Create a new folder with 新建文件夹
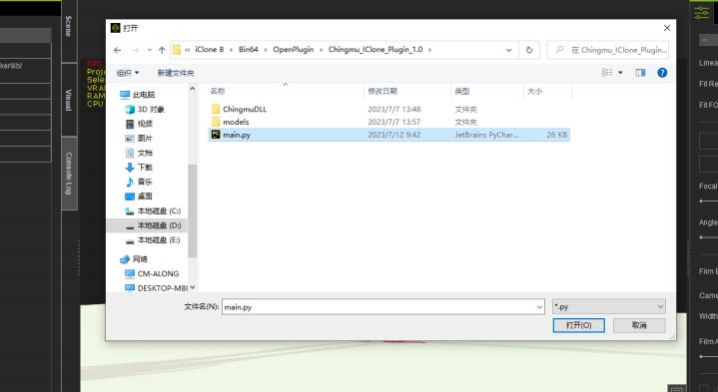The height and width of the screenshot is (392, 718). click(176, 73)
